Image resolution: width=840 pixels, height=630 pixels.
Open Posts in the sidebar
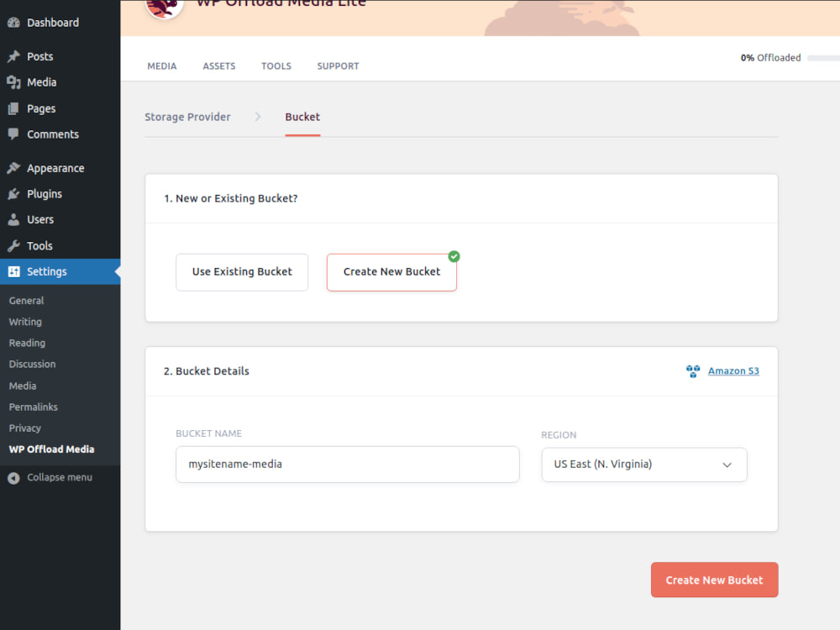tap(39, 56)
